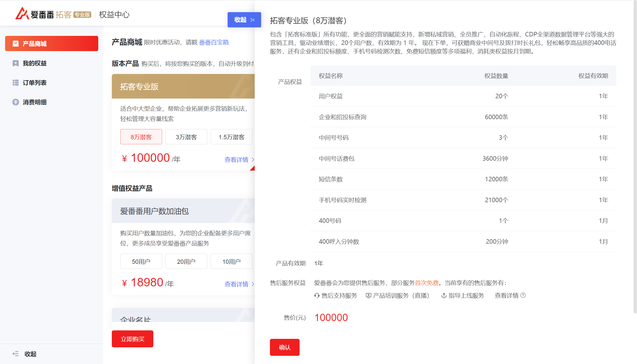Click the 立即购买 button
The height and width of the screenshot is (364, 637).
click(x=132, y=339)
